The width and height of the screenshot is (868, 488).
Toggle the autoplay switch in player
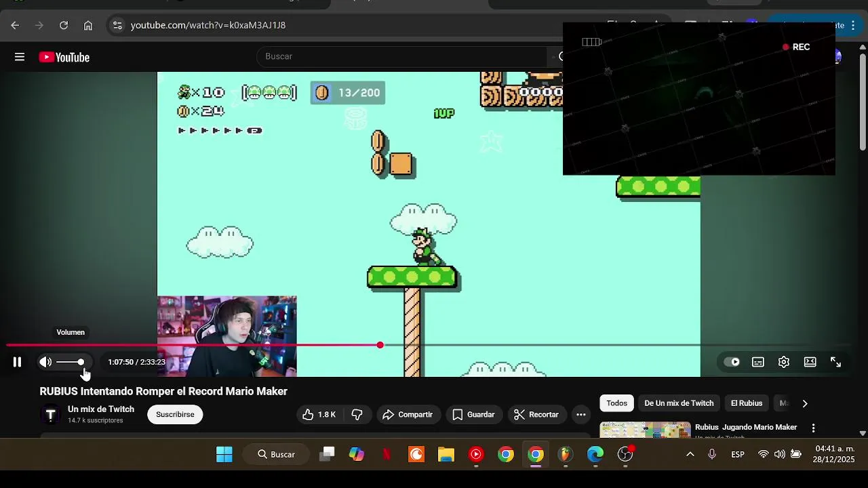(x=732, y=362)
